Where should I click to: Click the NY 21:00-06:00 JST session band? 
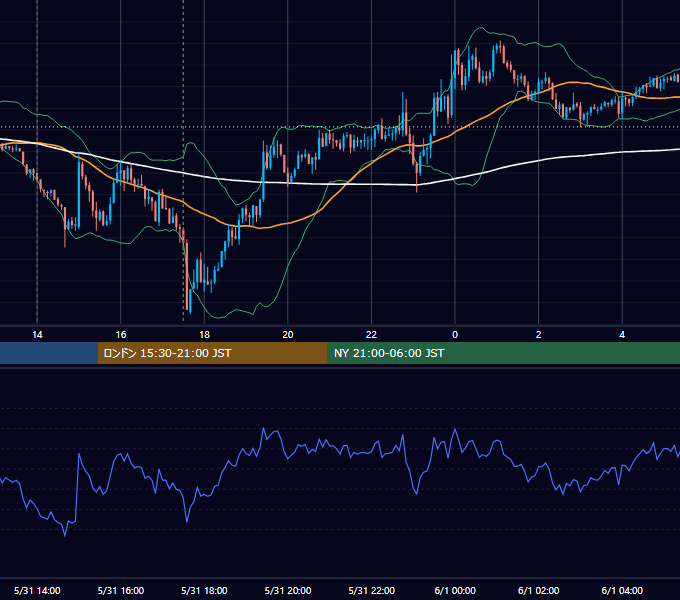point(503,353)
